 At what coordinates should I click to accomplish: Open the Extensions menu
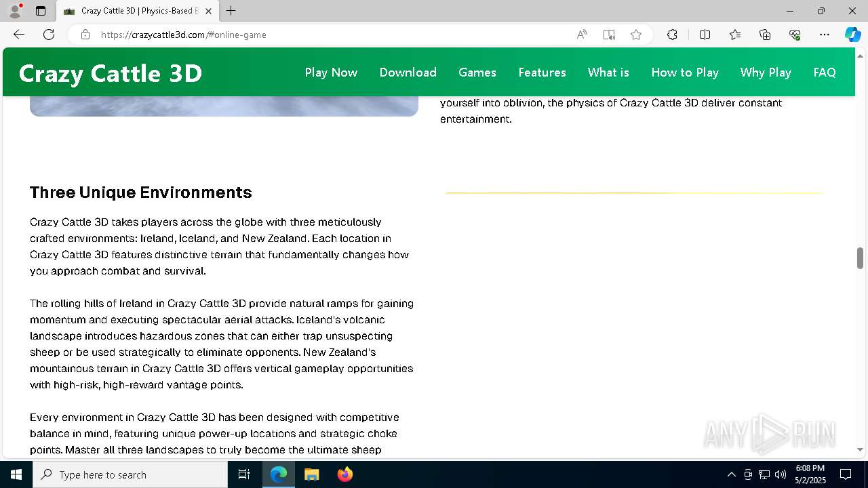coord(672,35)
